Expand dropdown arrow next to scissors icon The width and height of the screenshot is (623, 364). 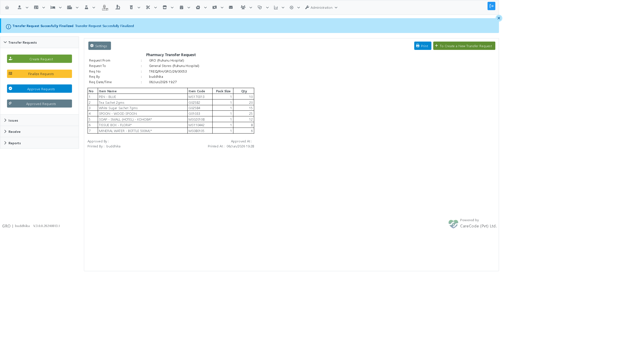coord(156,8)
